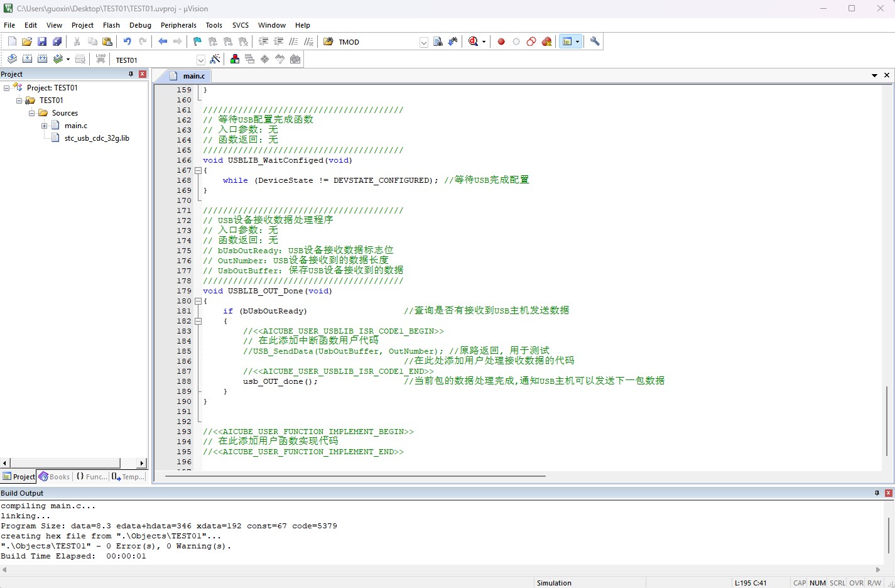This screenshot has width=895, height=588.
Task: Open the TEST01 target dropdown
Action: (x=201, y=60)
